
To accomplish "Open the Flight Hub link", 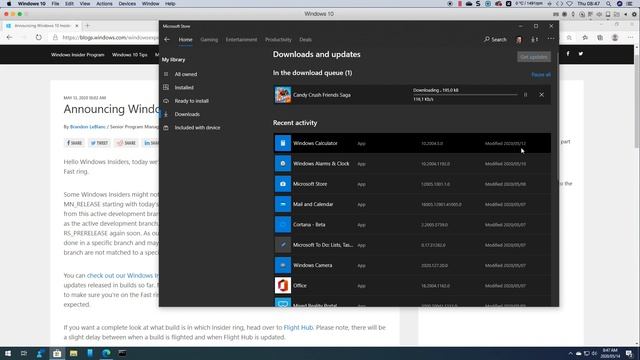I will coord(298,327).
